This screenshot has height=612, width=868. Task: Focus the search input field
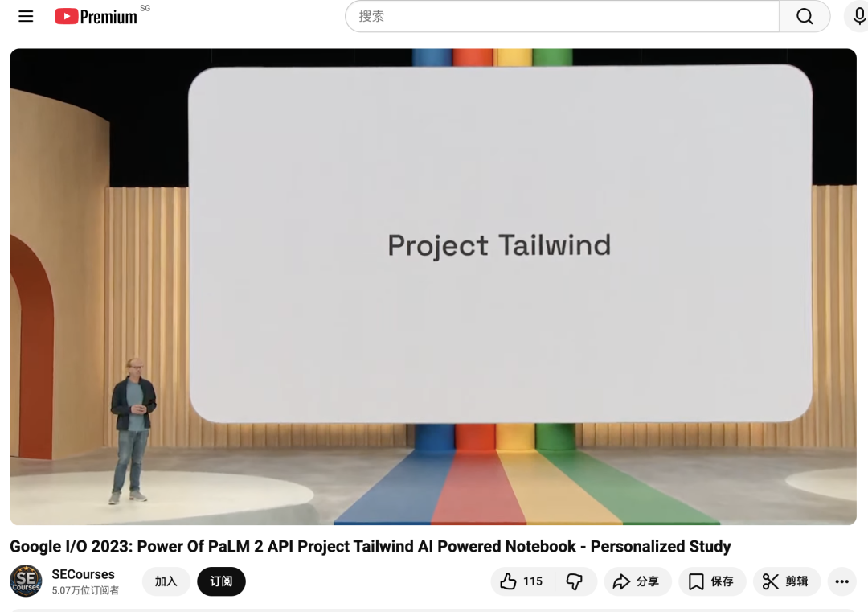[x=562, y=16]
